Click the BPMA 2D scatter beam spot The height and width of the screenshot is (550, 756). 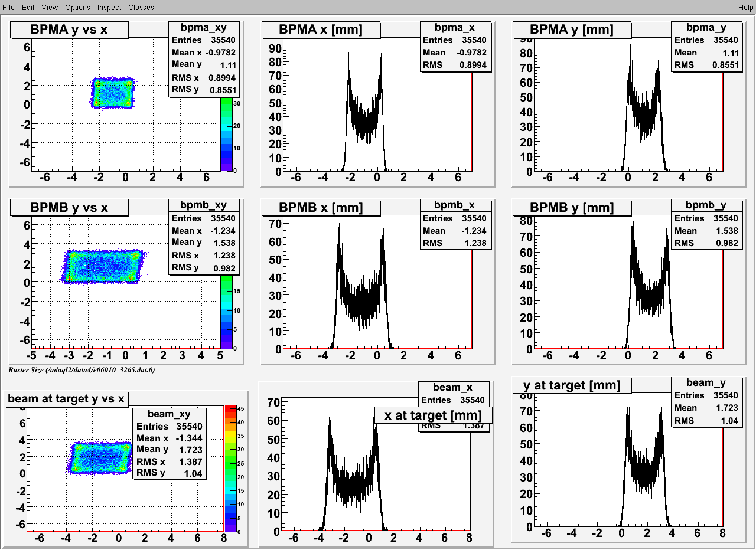(x=113, y=93)
